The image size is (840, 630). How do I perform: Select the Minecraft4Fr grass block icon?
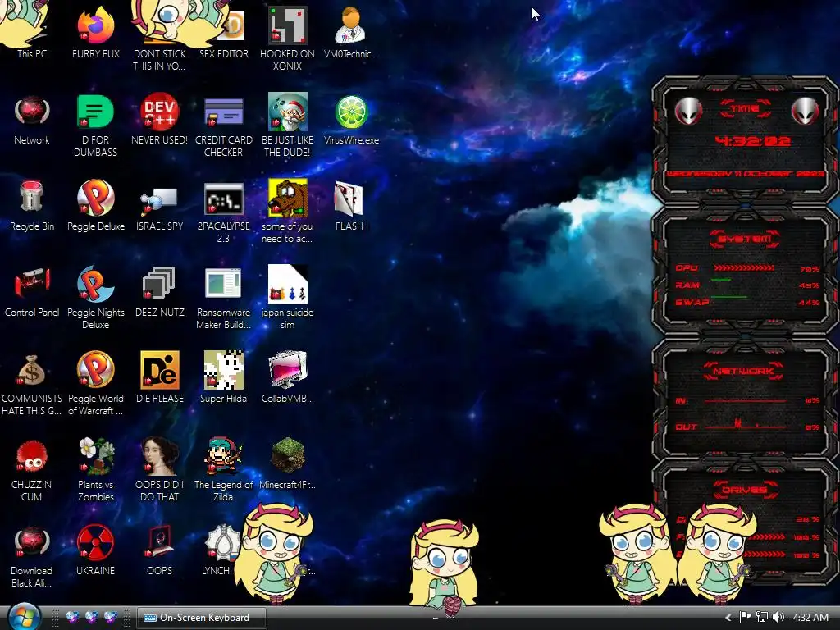tap(288, 464)
